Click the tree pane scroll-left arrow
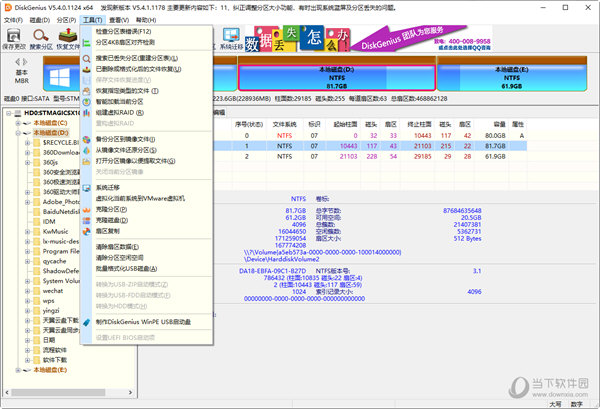Image resolution: width=600 pixels, height=409 pixels. 7,393
